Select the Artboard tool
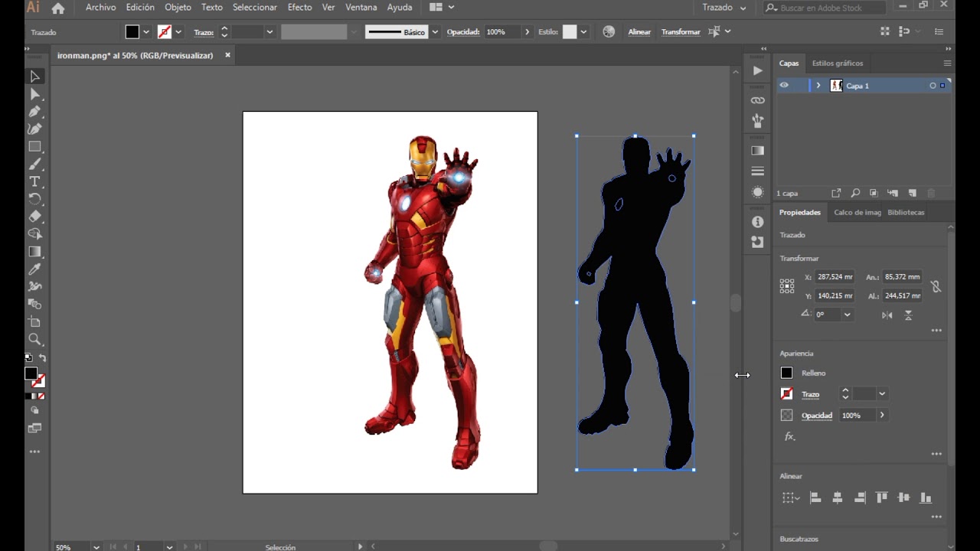The width and height of the screenshot is (980, 551). coord(34,321)
